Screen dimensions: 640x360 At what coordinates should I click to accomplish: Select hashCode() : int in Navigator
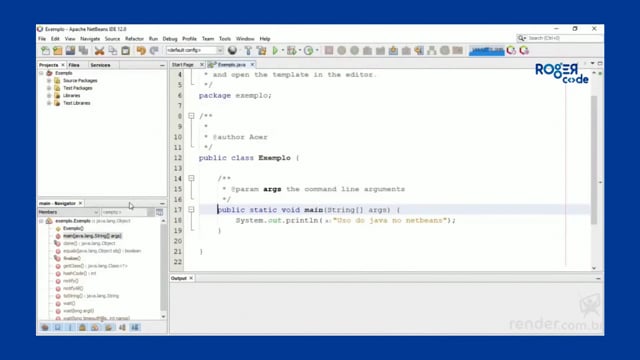(x=80, y=273)
